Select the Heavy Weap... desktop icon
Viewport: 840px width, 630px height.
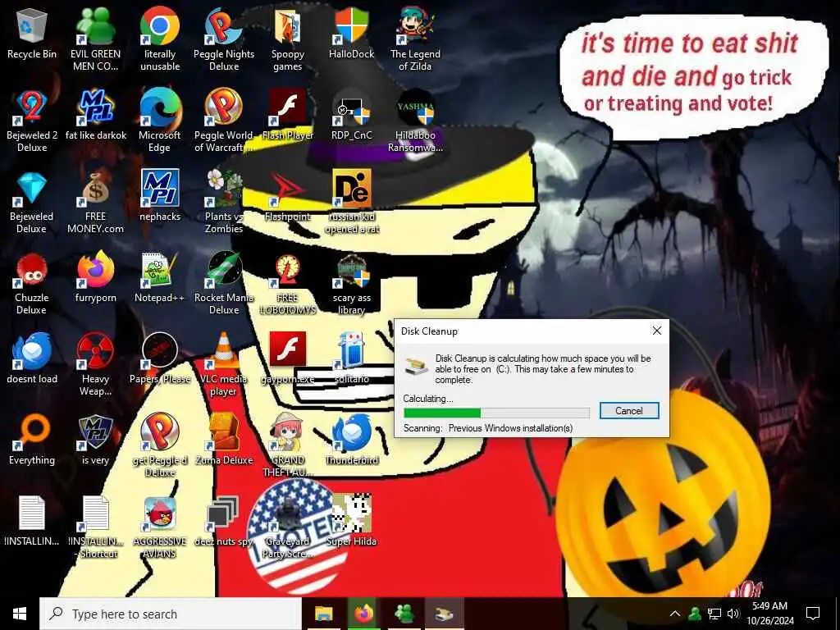click(95, 351)
